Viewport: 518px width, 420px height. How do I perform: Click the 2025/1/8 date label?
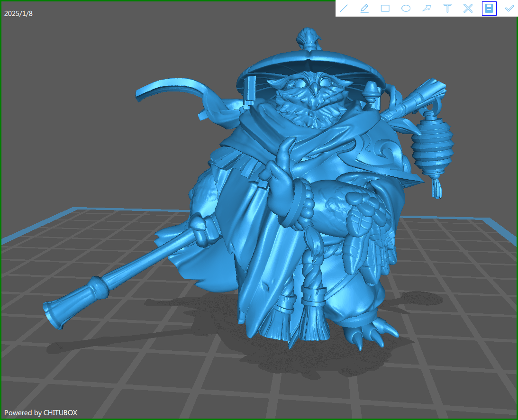coord(18,13)
